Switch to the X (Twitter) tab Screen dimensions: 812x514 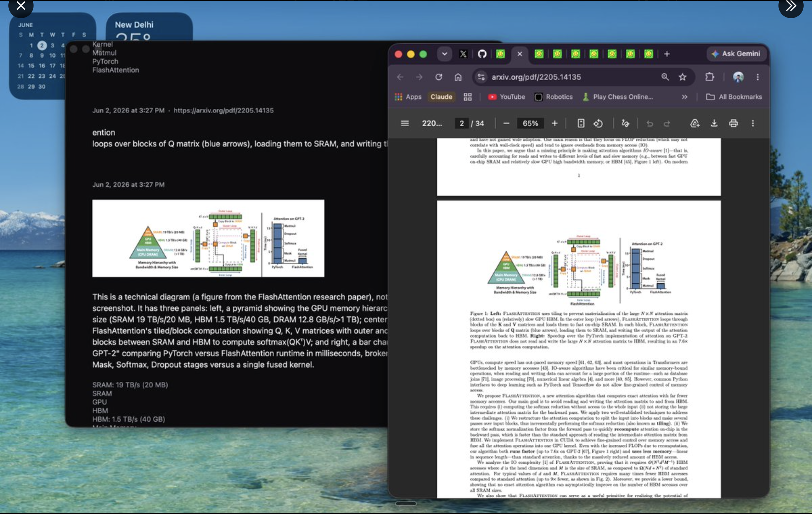(x=463, y=54)
